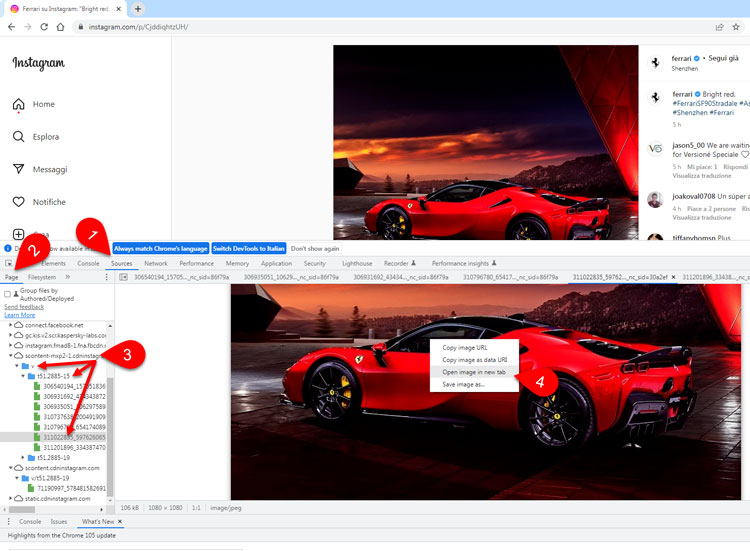Collapse the v/t51.2885-19 folder
Image resolution: width=750 pixels, height=551 pixels.
pyautogui.click(x=17, y=478)
